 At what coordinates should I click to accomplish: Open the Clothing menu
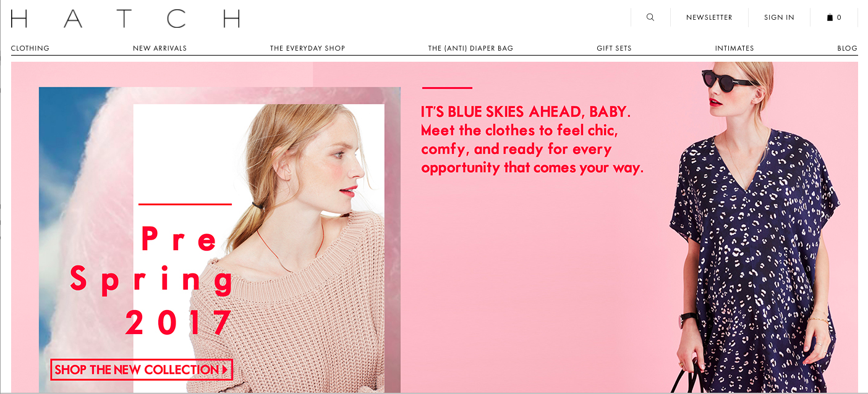(x=30, y=48)
